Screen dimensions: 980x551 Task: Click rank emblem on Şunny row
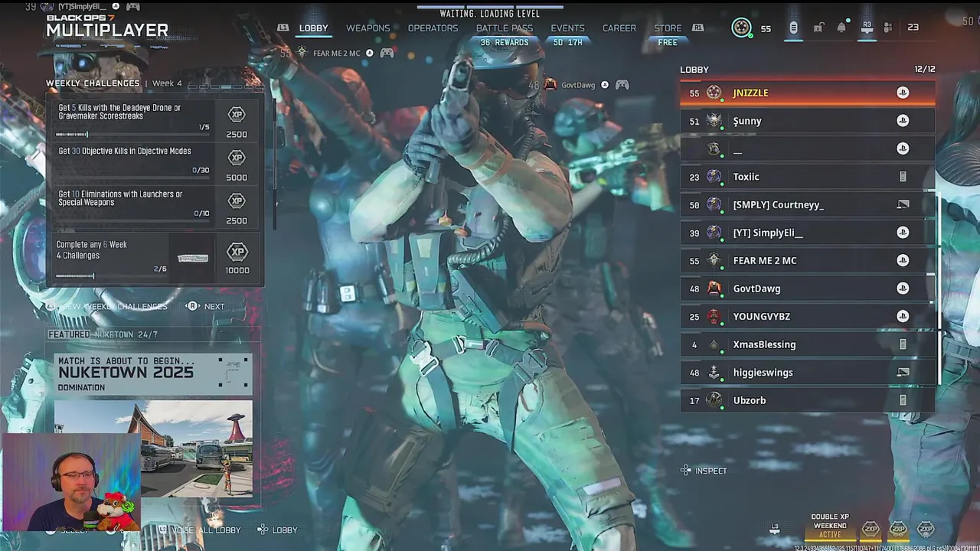[x=714, y=121]
